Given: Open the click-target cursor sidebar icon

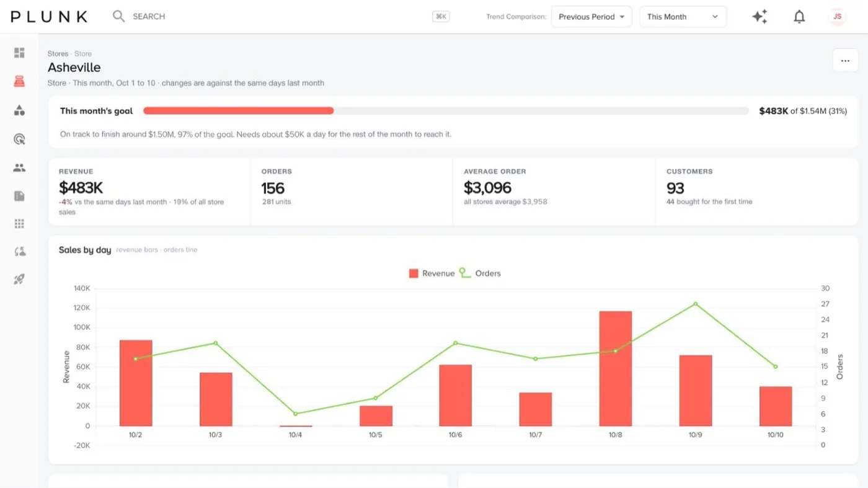Looking at the screenshot, I should (x=19, y=139).
